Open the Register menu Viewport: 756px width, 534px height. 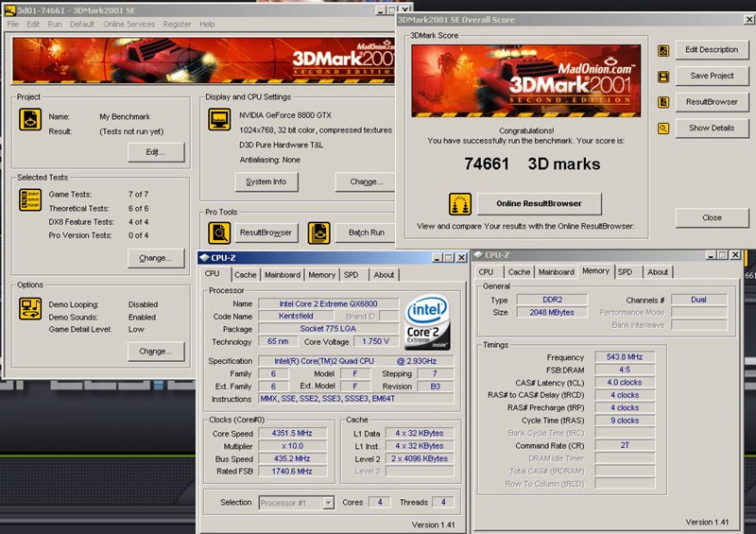177,25
